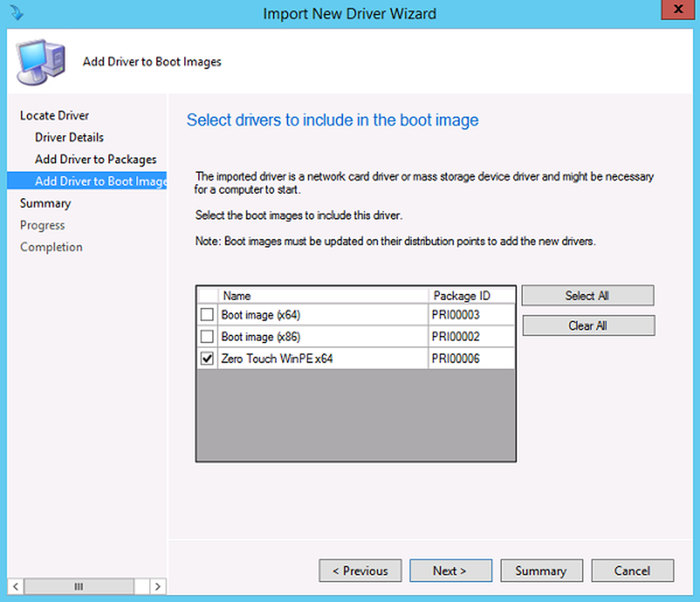Click the sidebar horizontal scrollbar thumb

coord(79,585)
